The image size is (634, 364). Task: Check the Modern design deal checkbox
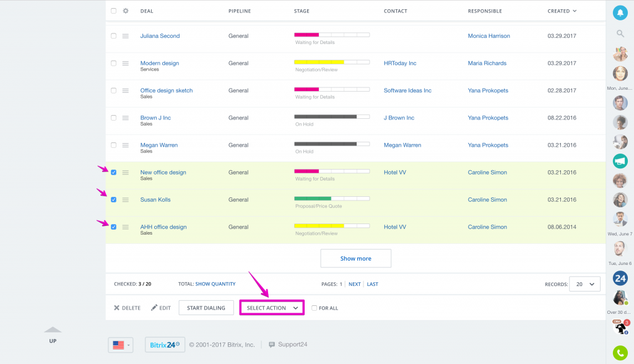114,63
